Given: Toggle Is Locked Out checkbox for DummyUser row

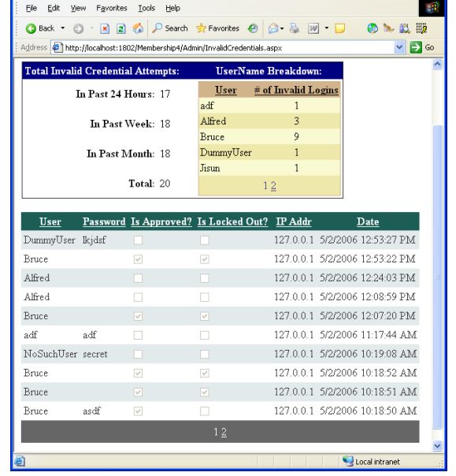Looking at the screenshot, I should click(x=205, y=240).
